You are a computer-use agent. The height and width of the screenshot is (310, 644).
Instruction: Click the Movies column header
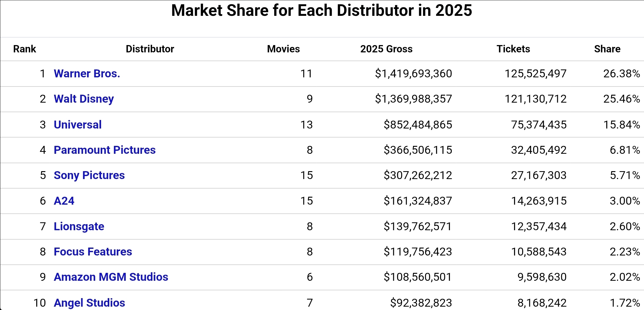click(x=283, y=49)
